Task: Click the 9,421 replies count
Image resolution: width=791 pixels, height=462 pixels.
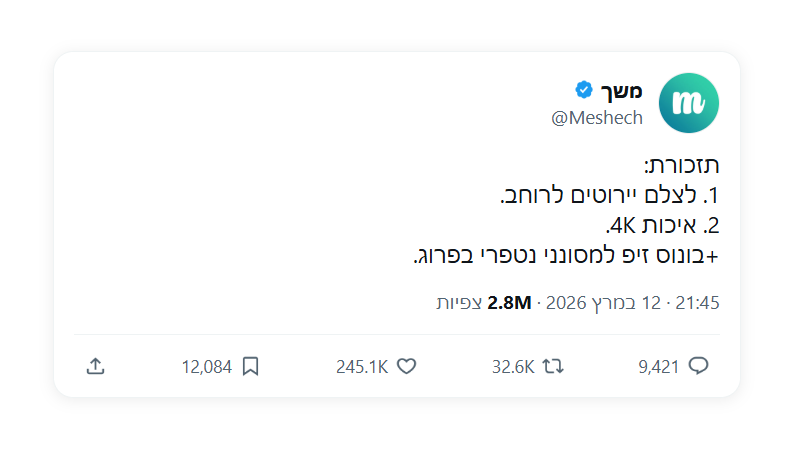Action: [x=658, y=367]
